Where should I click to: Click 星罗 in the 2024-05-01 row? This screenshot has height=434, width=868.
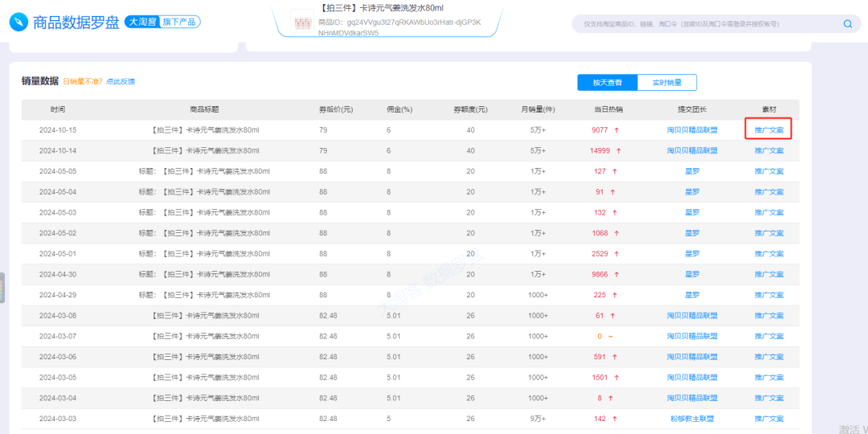pyautogui.click(x=692, y=253)
